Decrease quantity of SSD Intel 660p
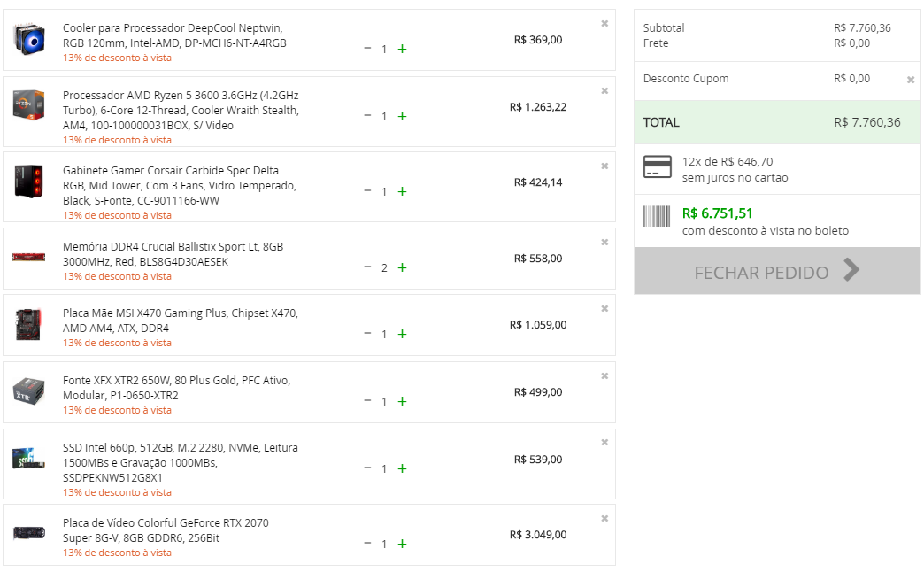924x572 pixels. (367, 468)
